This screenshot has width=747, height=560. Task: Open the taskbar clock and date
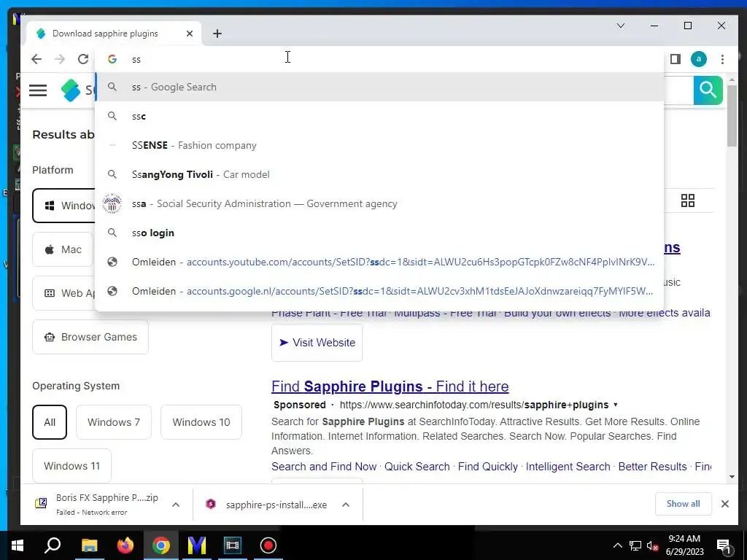[684, 545]
